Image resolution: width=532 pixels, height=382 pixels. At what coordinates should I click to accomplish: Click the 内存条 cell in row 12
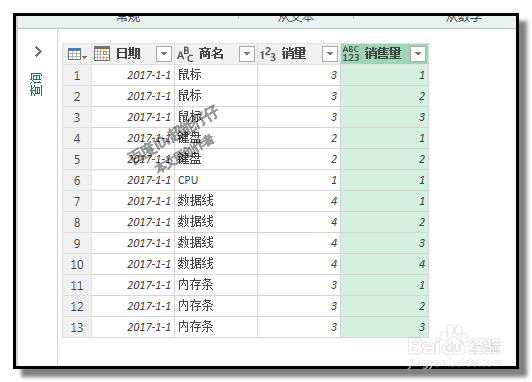pos(216,307)
